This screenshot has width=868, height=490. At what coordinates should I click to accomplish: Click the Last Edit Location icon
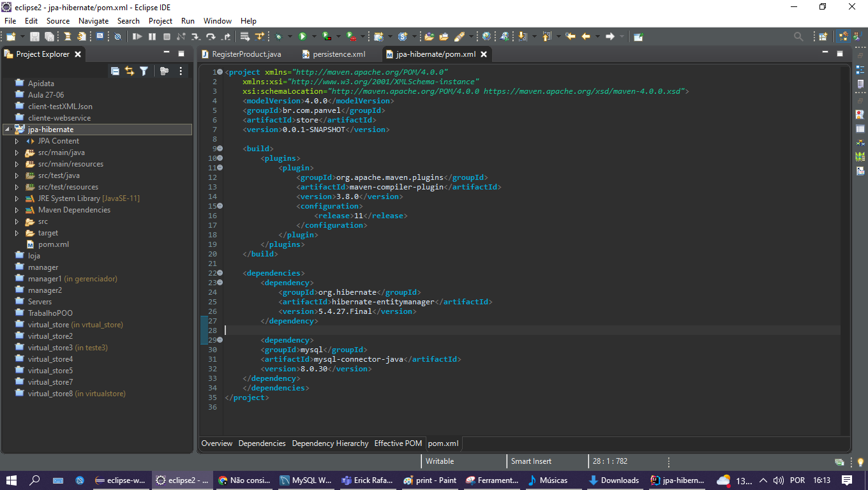[571, 37]
